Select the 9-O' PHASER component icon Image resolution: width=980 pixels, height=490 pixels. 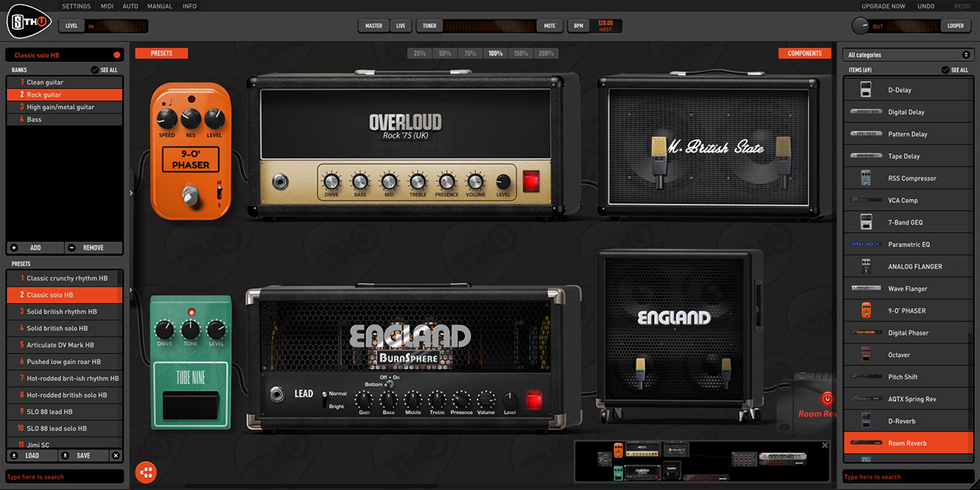tap(866, 310)
